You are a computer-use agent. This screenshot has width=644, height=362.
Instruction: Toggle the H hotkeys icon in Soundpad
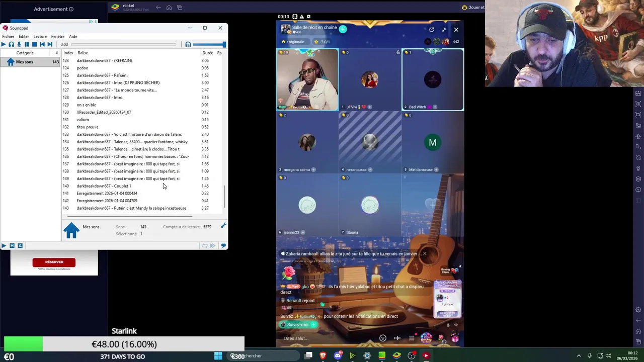tap(12, 246)
